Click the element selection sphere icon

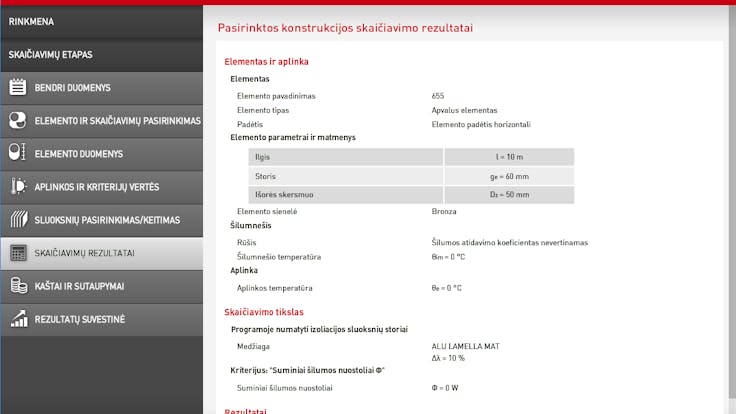point(18,121)
